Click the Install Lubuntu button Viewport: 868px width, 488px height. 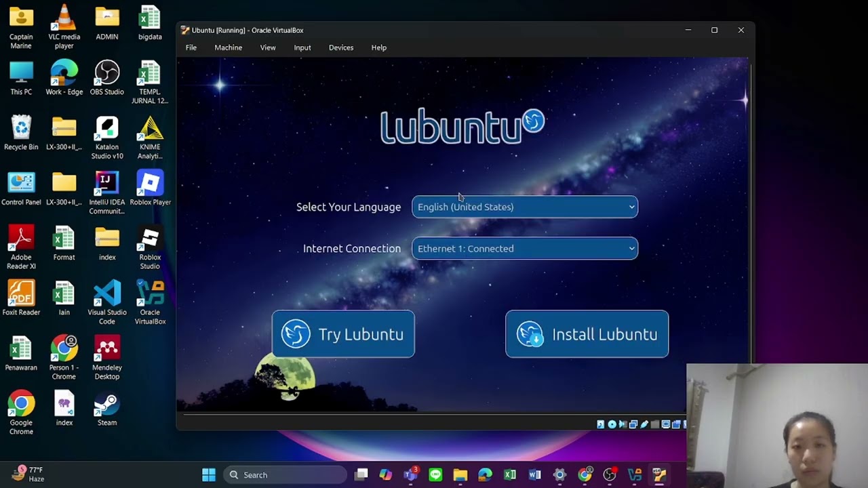click(x=587, y=334)
